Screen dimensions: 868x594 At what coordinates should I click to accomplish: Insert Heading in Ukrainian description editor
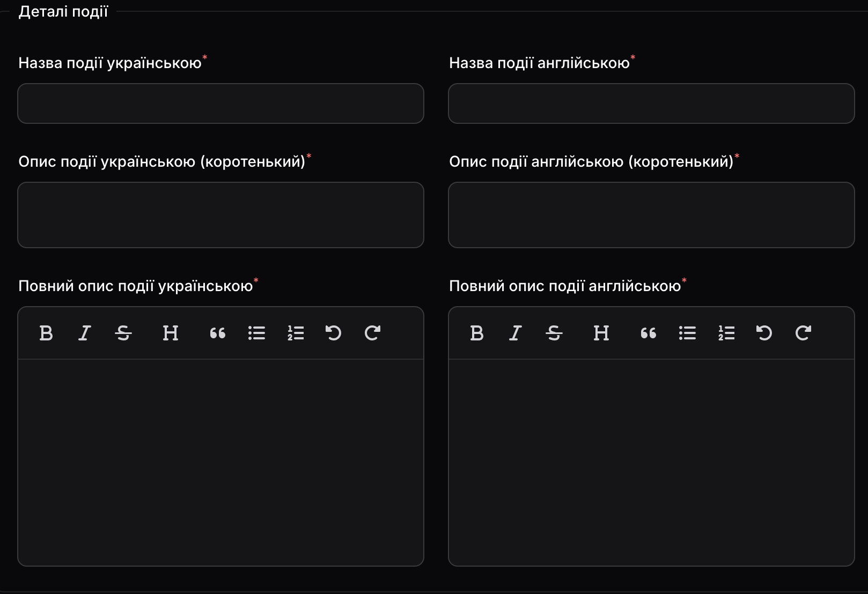pos(170,333)
